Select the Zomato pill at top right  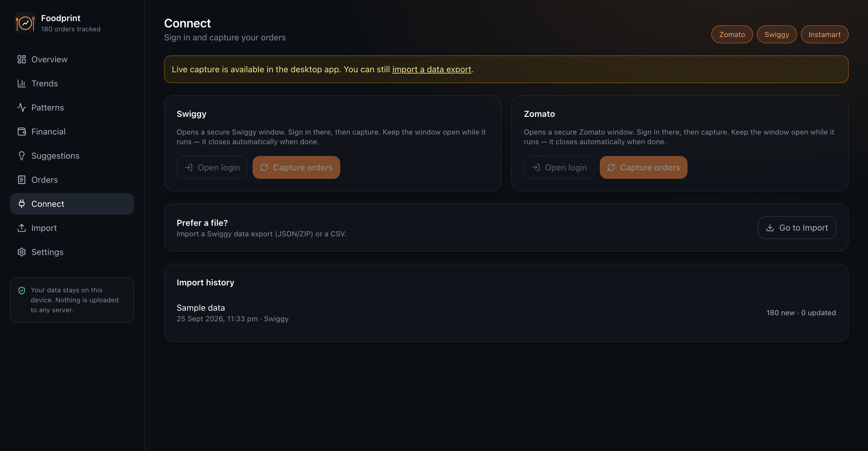732,34
